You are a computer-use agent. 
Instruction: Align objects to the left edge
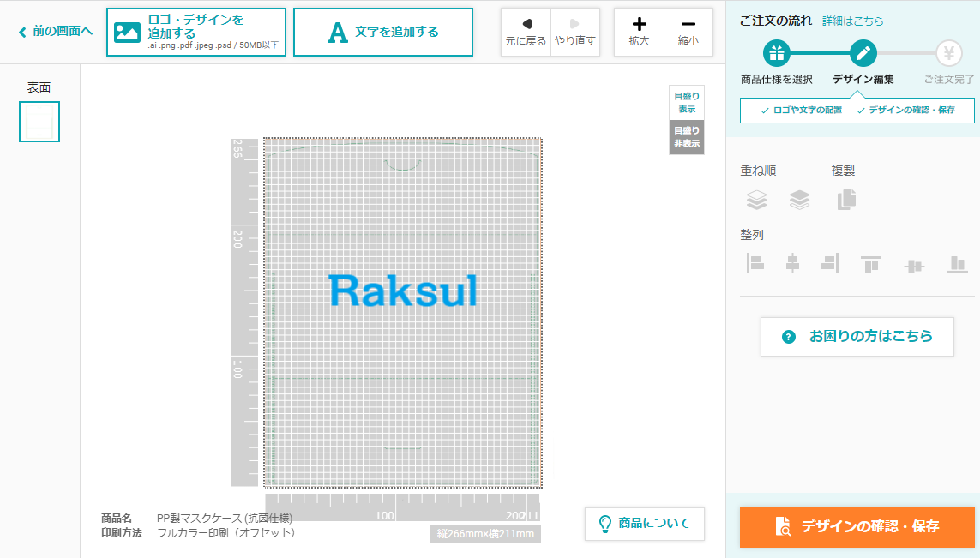755,264
